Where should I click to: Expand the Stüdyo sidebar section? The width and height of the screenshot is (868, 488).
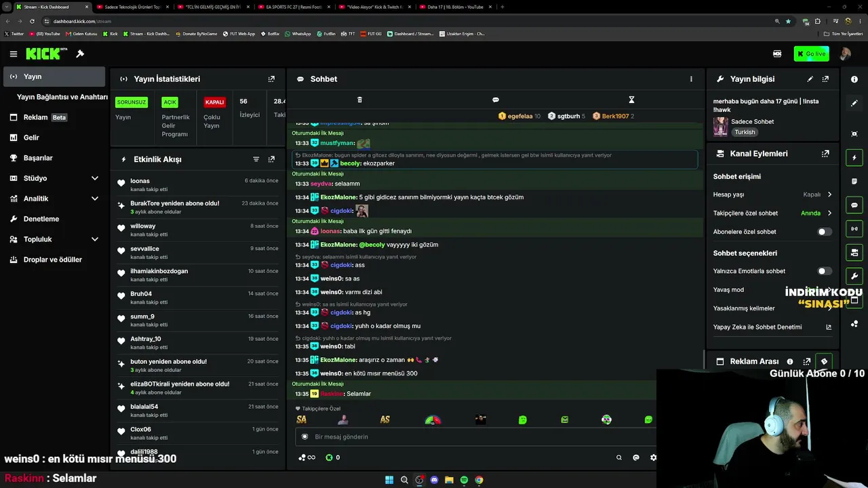coord(94,178)
